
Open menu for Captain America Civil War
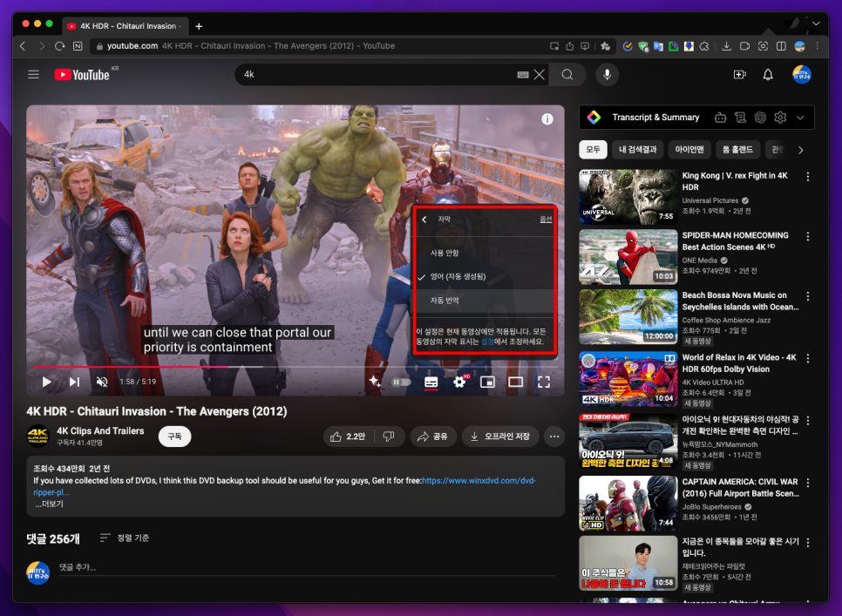(808, 483)
